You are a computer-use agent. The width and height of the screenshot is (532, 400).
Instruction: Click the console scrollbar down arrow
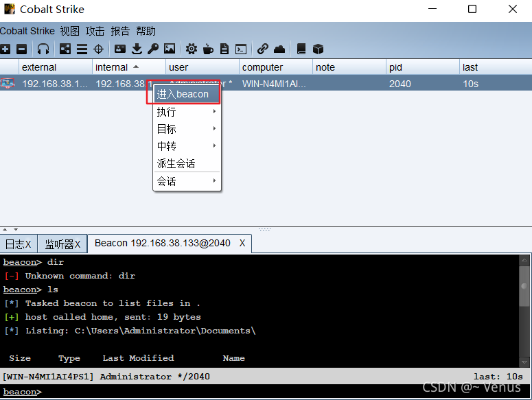(x=524, y=362)
